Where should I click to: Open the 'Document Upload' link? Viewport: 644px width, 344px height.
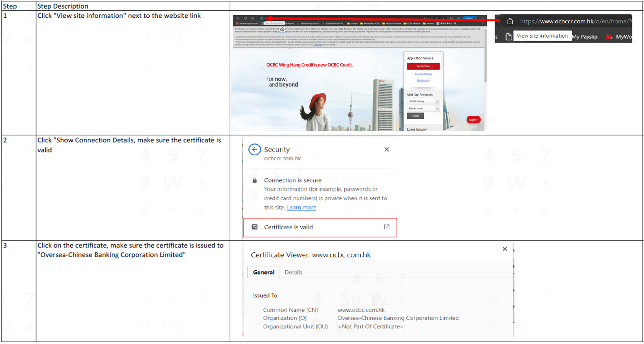coord(423,74)
